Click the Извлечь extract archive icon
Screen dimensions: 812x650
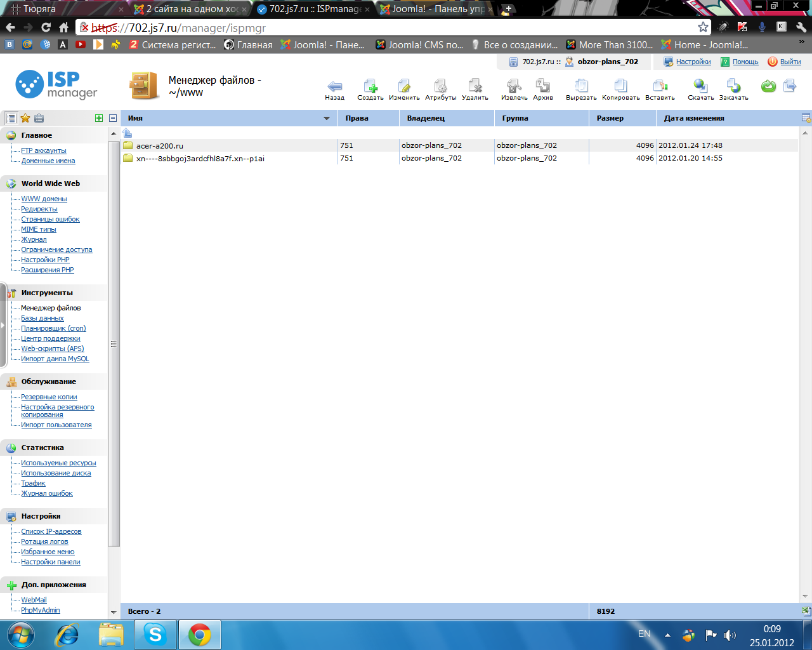coord(514,86)
